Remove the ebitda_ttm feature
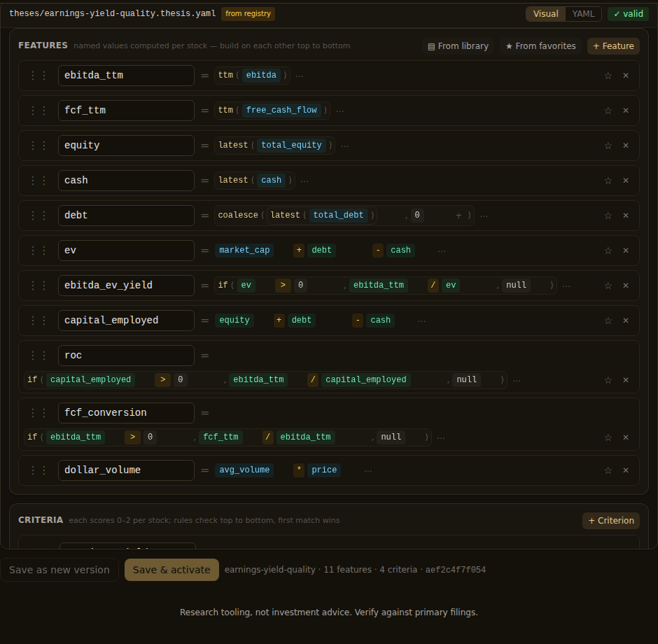 [626, 76]
